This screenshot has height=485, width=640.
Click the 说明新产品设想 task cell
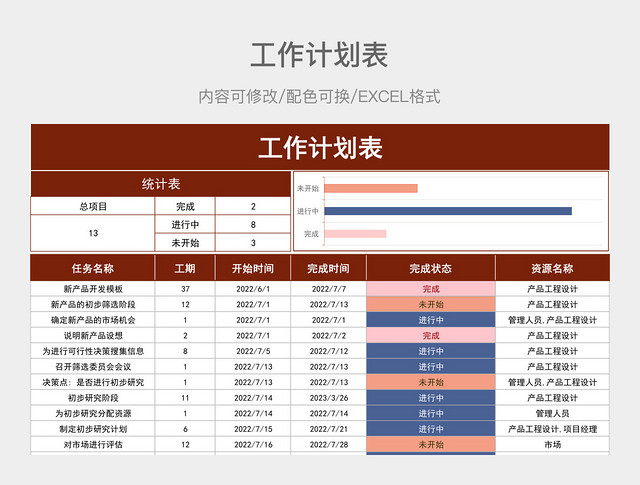[93, 335]
